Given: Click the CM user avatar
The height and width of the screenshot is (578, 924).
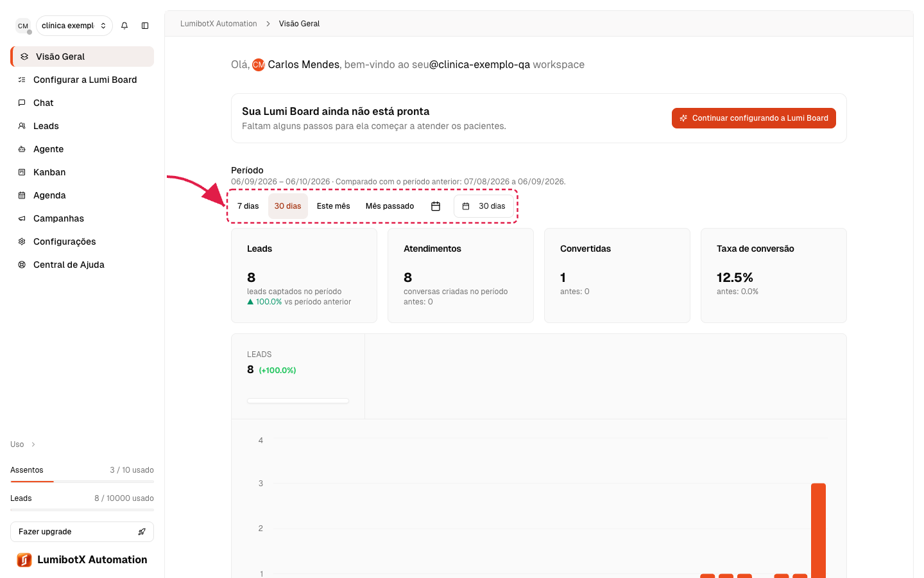Looking at the screenshot, I should coord(23,26).
